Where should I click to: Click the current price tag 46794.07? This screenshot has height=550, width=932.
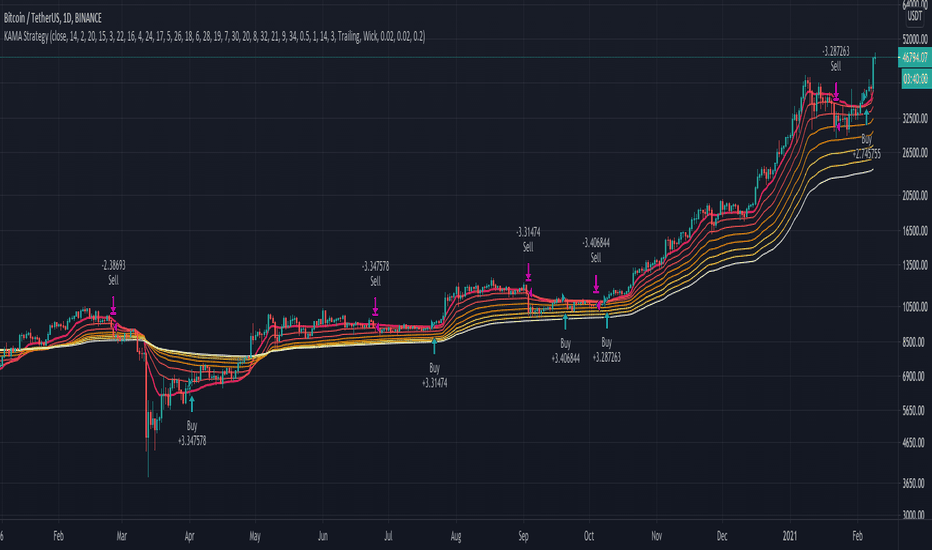pos(915,58)
